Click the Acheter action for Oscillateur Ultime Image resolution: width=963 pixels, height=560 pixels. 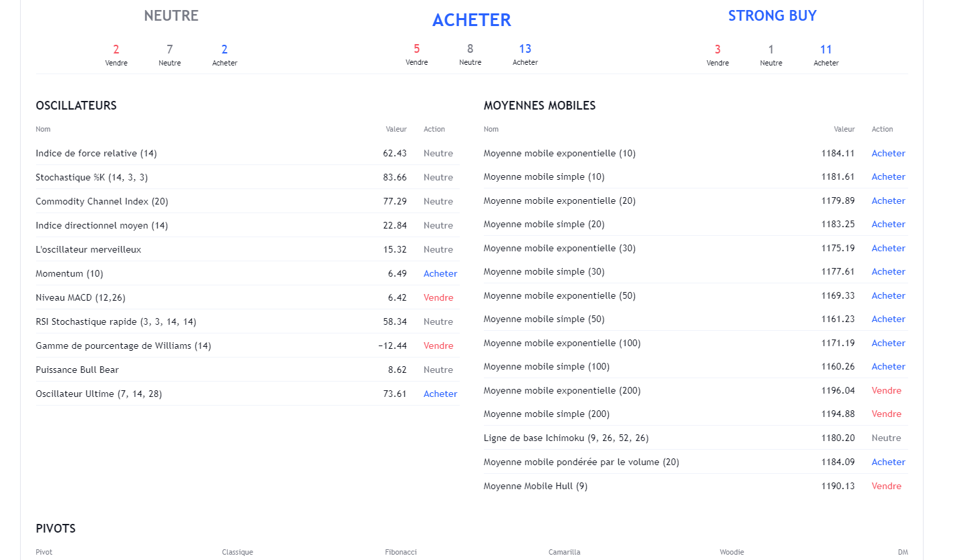pos(440,394)
